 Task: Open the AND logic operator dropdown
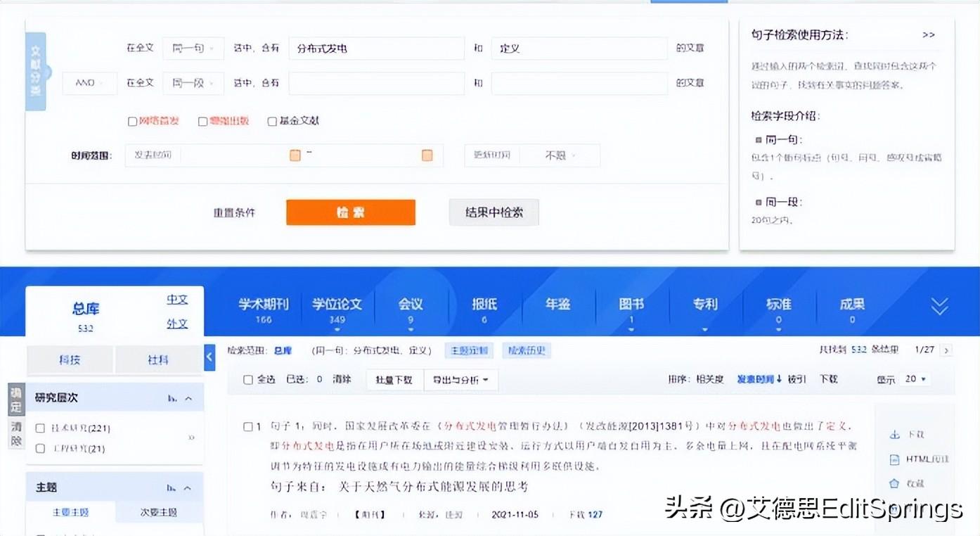point(91,83)
